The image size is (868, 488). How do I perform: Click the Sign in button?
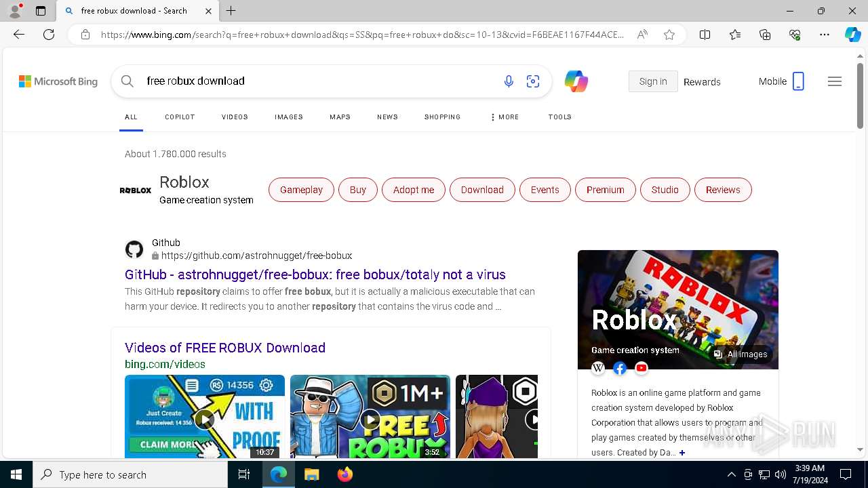tap(653, 81)
